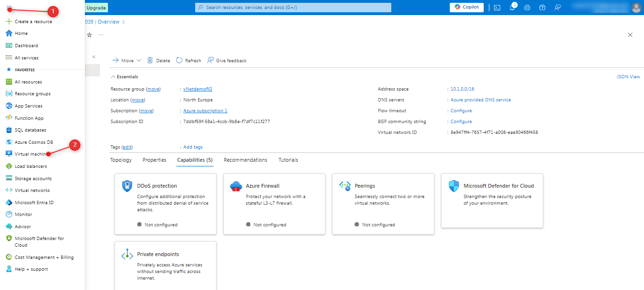
Task: Open the Home icon in sidebar
Action: (8, 33)
